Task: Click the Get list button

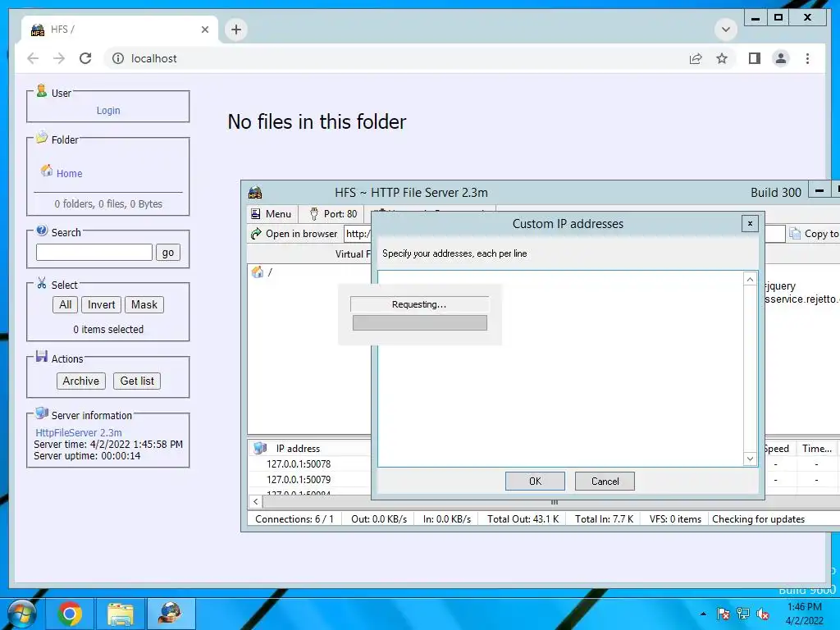Action: click(137, 381)
